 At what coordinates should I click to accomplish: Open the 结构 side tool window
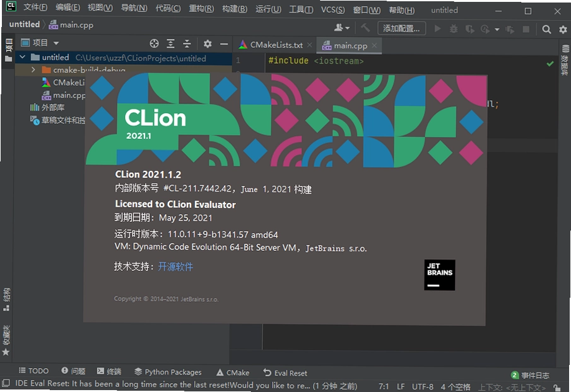click(x=6, y=299)
